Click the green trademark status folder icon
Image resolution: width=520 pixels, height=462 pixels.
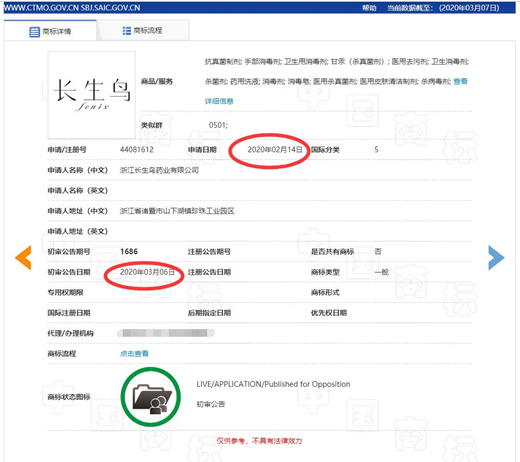coord(151,397)
